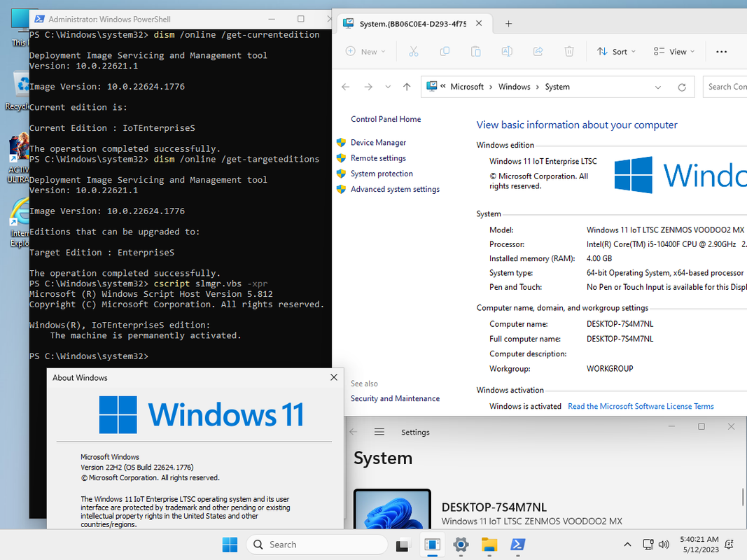Click the Paste clipboard icon in Explorer toolbar
This screenshot has height=560, width=747.
pyautogui.click(x=475, y=51)
